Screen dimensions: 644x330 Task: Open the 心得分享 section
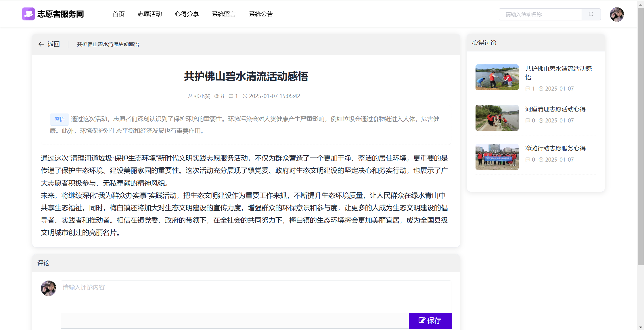pyautogui.click(x=187, y=14)
